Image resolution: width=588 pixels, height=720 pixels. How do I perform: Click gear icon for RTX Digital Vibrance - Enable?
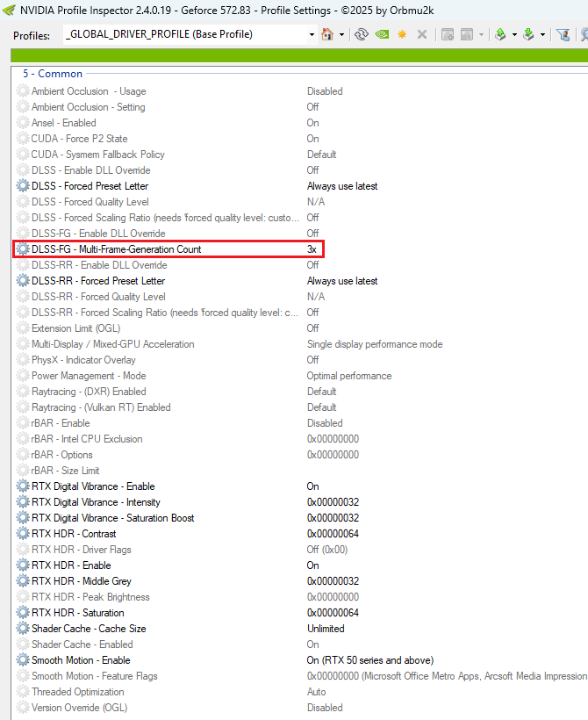click(23, 486)
